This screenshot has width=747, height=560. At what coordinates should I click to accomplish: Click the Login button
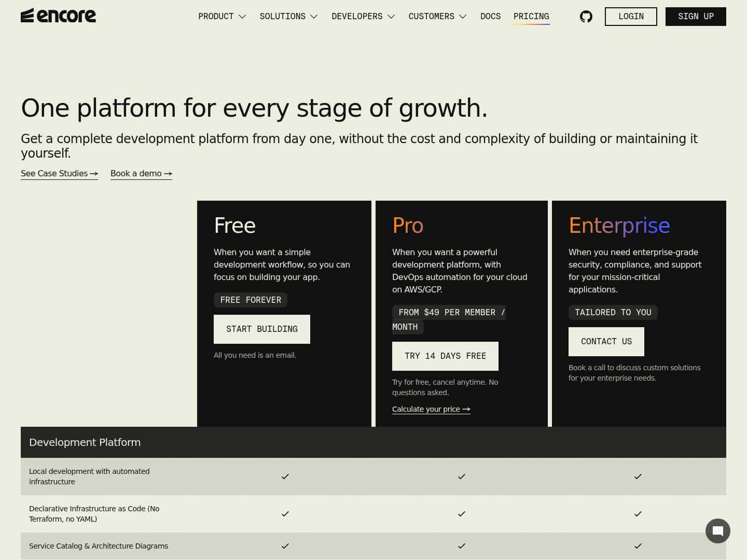point(631,17)
